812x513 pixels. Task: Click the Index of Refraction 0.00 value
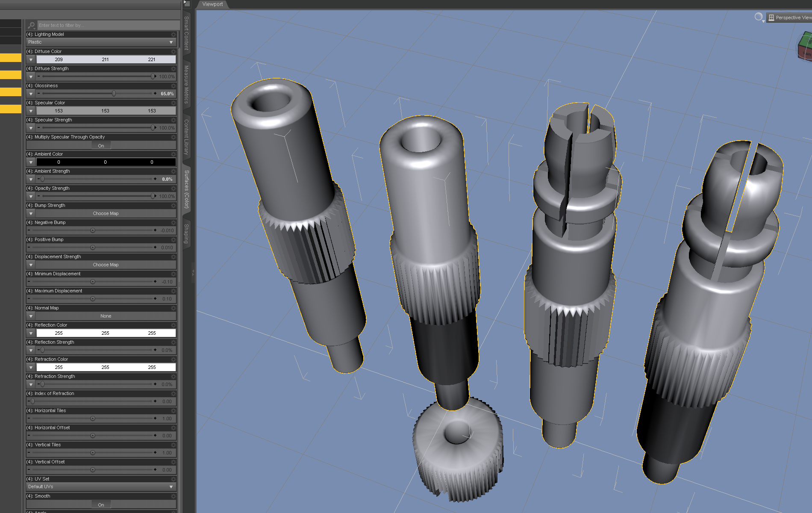pos(167,401)
